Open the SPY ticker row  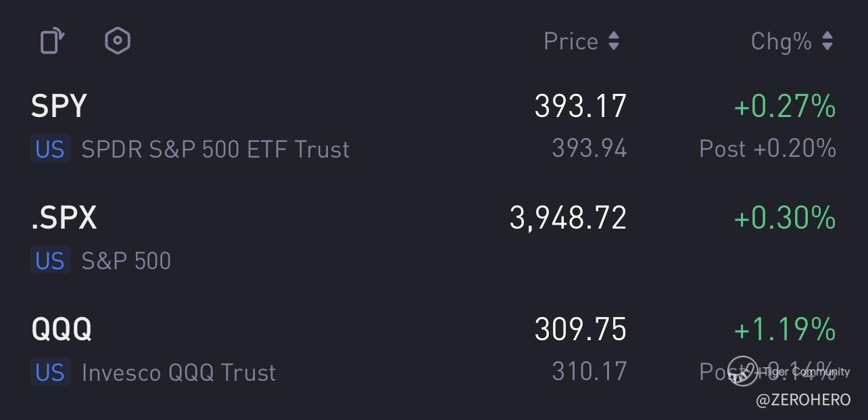pos(59,106)
